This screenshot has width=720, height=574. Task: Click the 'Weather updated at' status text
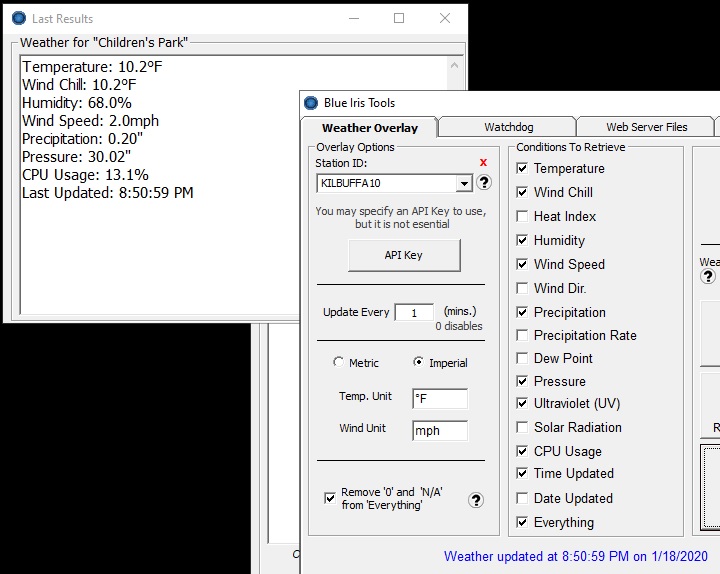tap(576, 557)
